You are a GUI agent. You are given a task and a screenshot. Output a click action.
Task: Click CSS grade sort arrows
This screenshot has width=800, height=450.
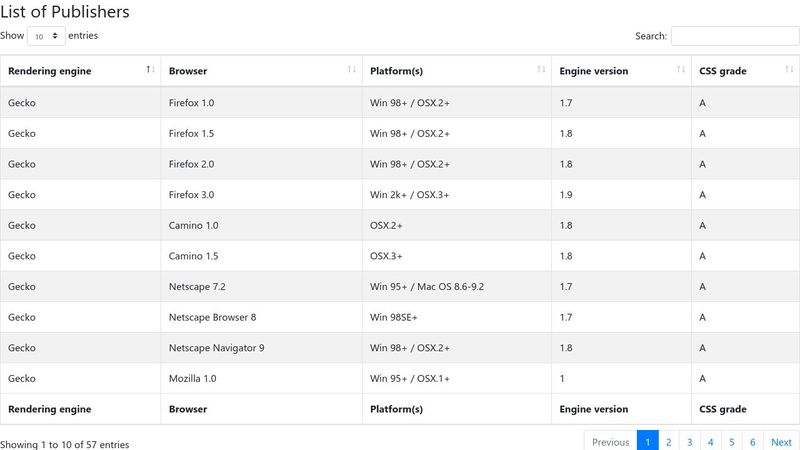789,69
